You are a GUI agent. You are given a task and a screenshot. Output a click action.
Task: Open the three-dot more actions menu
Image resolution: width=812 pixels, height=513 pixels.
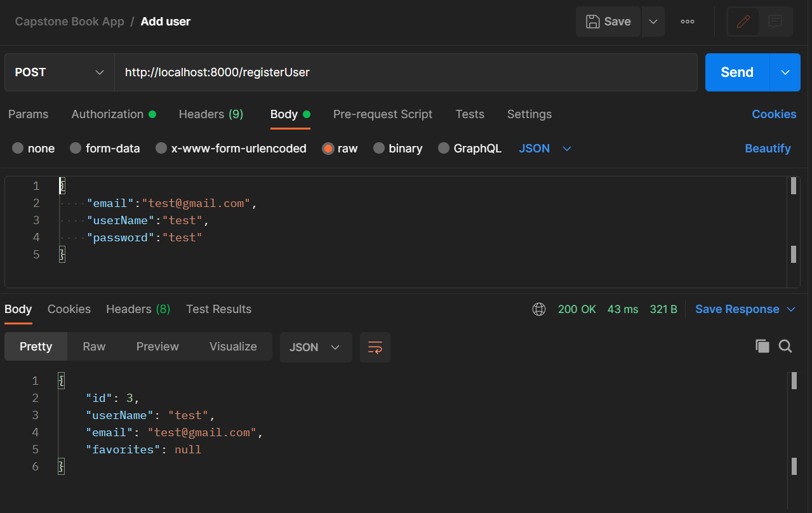click(x=687, y=22)
